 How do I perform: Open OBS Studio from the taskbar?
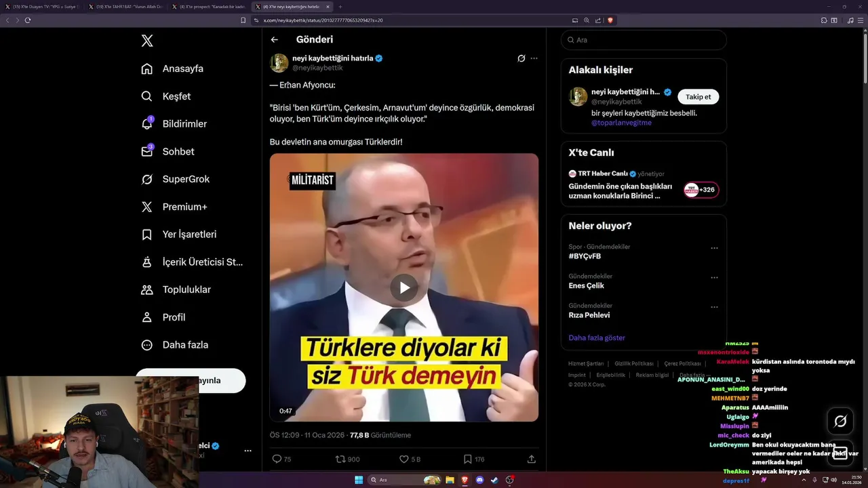pyautogui.click(x=510, y=480)
